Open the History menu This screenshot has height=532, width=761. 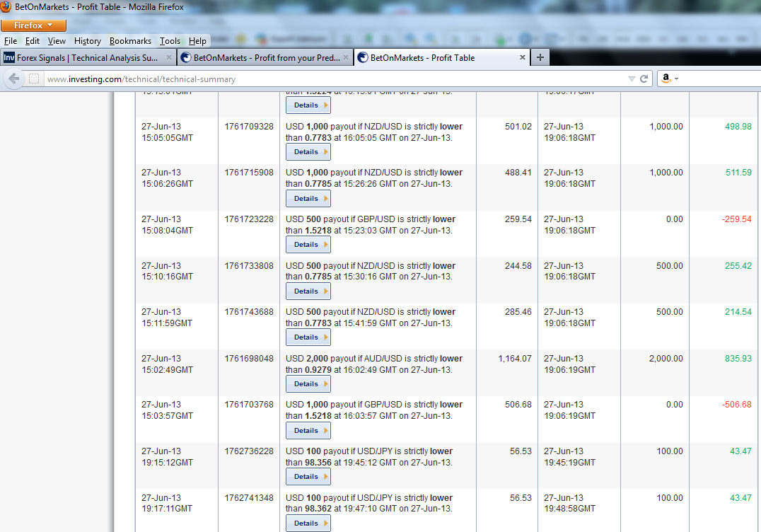88,41
